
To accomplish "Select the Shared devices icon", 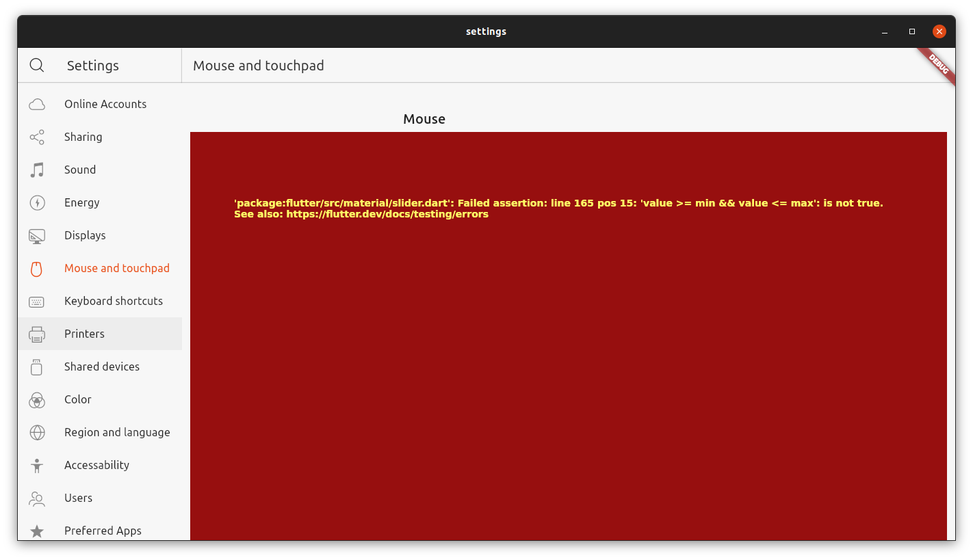I will 36,366.
